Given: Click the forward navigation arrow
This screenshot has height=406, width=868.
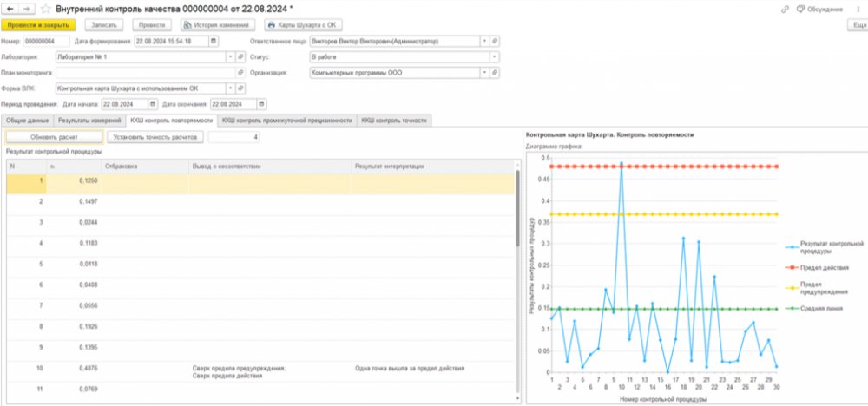Looking at the screenshot, I should 28,9.
